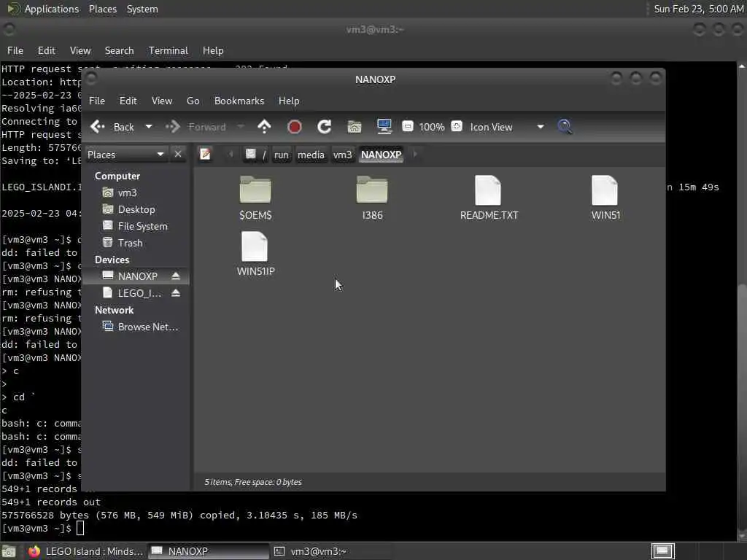Open the Home folder toolbar icon
The image size is (747, 560).
[355, 127]
